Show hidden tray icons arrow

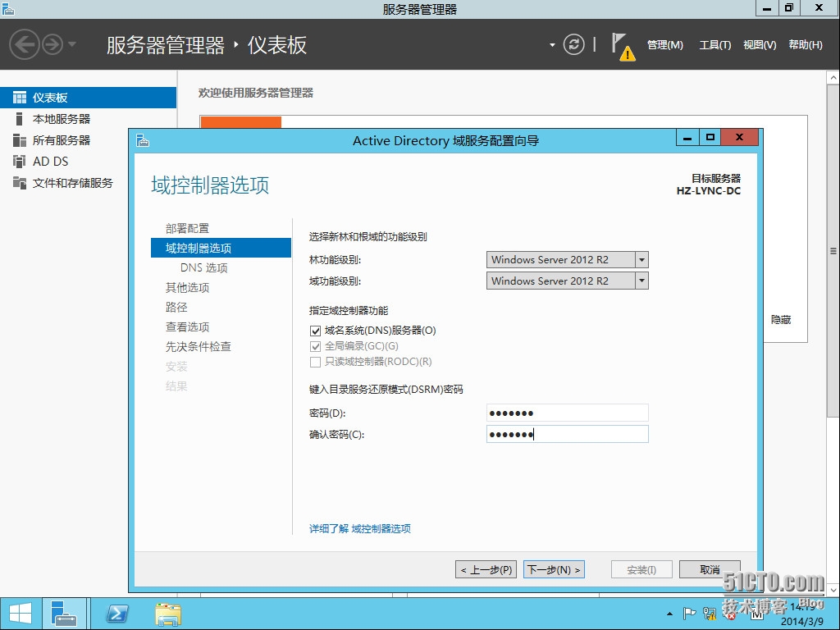click(x=669, y=614)
